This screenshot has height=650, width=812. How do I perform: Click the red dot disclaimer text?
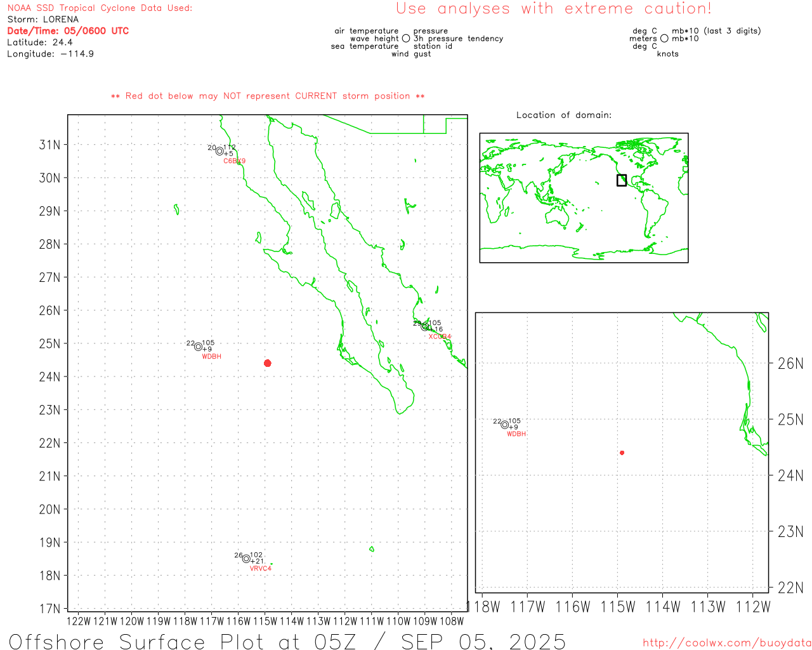[268, 96]
